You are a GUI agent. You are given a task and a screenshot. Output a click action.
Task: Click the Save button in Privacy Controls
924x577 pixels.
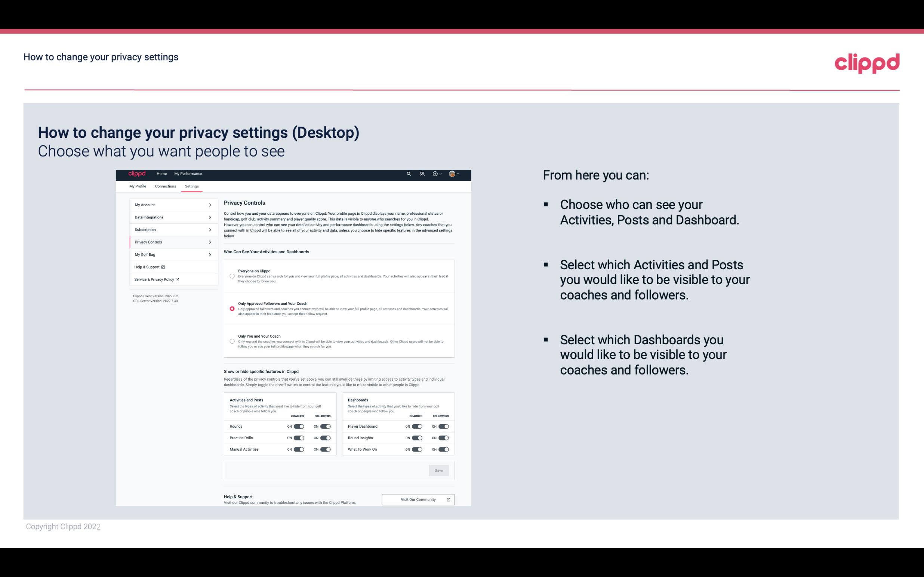(x=439, y=471)
